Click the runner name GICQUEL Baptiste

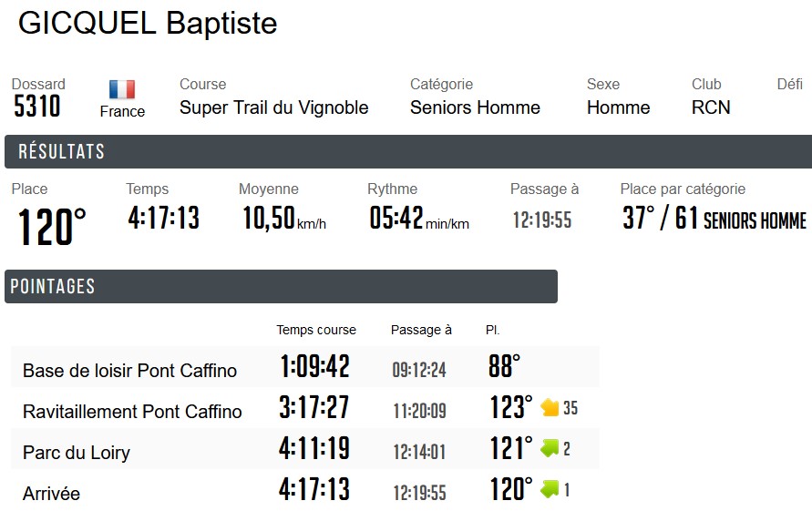[148, 24]
